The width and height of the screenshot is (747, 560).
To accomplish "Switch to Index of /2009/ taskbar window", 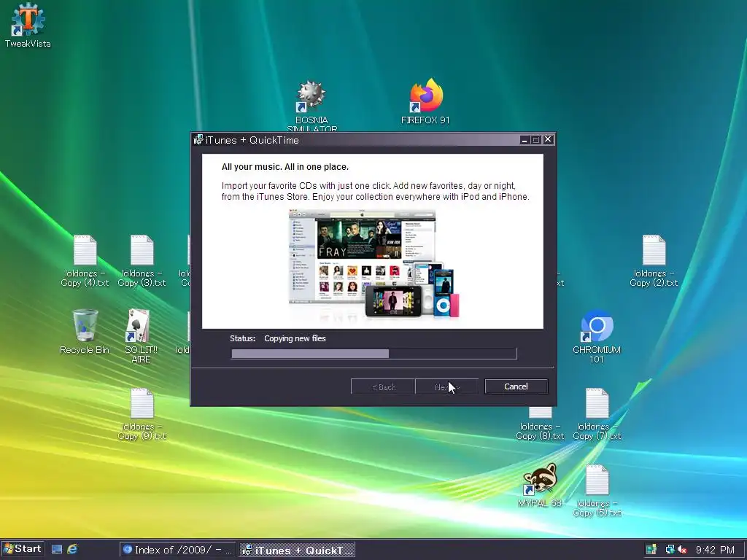I will pyautogui.click(x=177, y=550).
